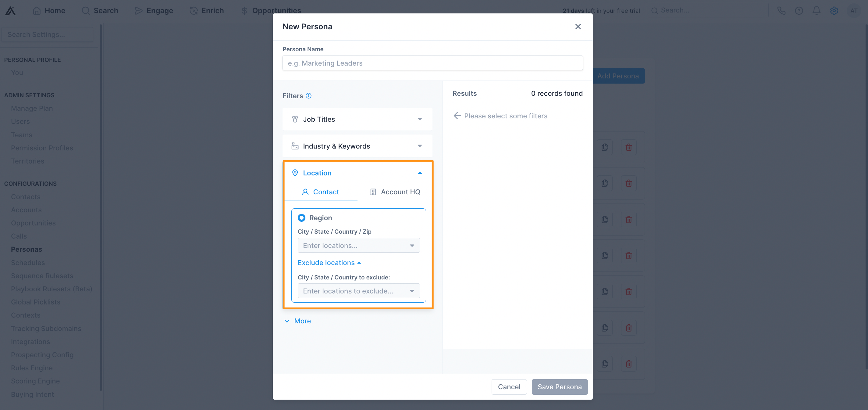Expand the Industry & Keywords filter
This screenshot has width=868, height=410.
point(357,146)
